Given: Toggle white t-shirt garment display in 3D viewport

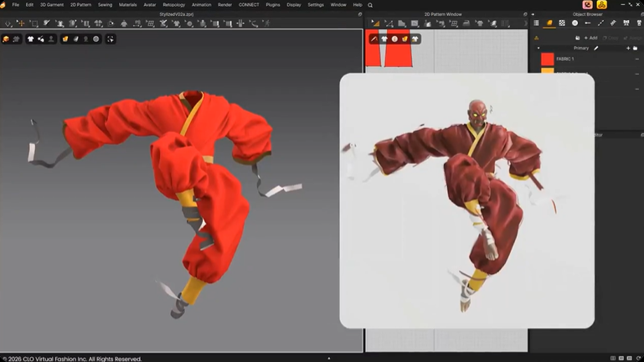Looking at the screenshot, I should tap(30, 39).
